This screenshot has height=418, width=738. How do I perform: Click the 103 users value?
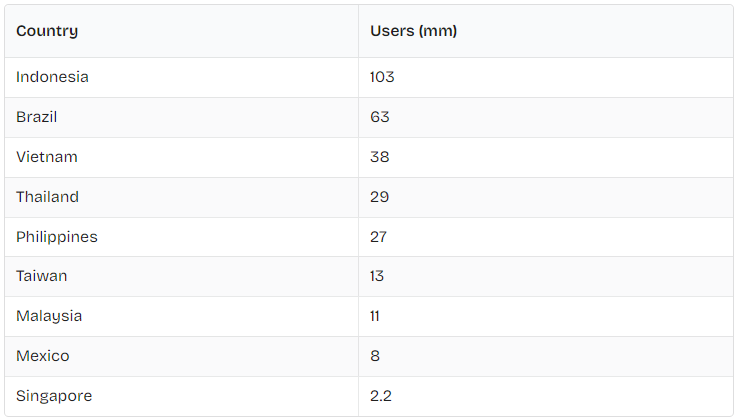(x=383, y=77)
